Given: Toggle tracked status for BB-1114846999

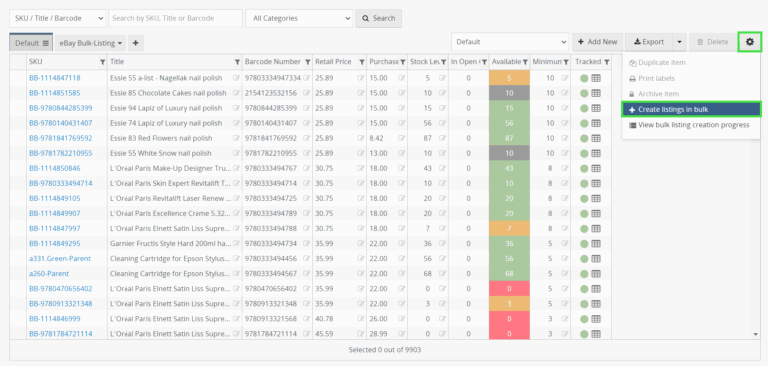Looking at the screenshot, I should click(x=584, y=319).
